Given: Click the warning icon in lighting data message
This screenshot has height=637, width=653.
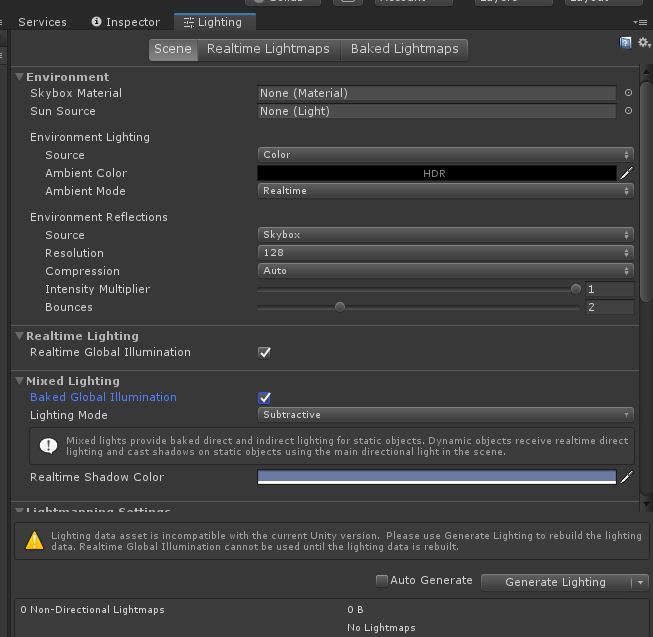Looking at the screenshot, I should [34, 540].
